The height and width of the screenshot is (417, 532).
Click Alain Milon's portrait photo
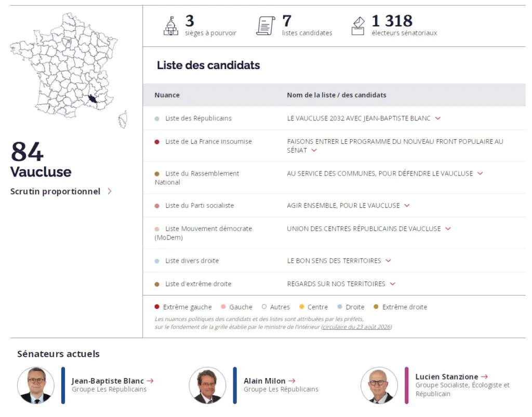click(x=207, y=385)
